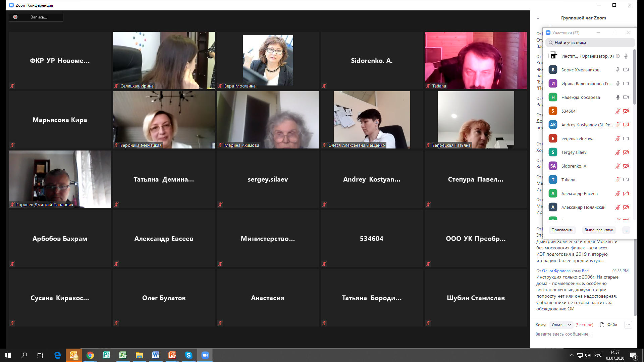Click muted mic icon for evgeniazelezova
644x362 pixels.
(x=618, y=138)
